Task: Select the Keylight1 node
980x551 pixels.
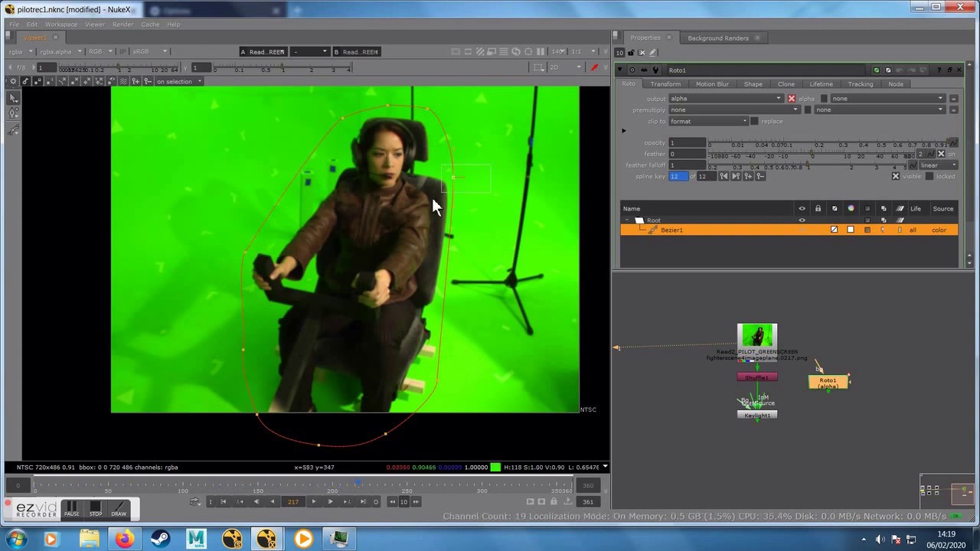Action: pyautogui.click(x=757, y=416)
